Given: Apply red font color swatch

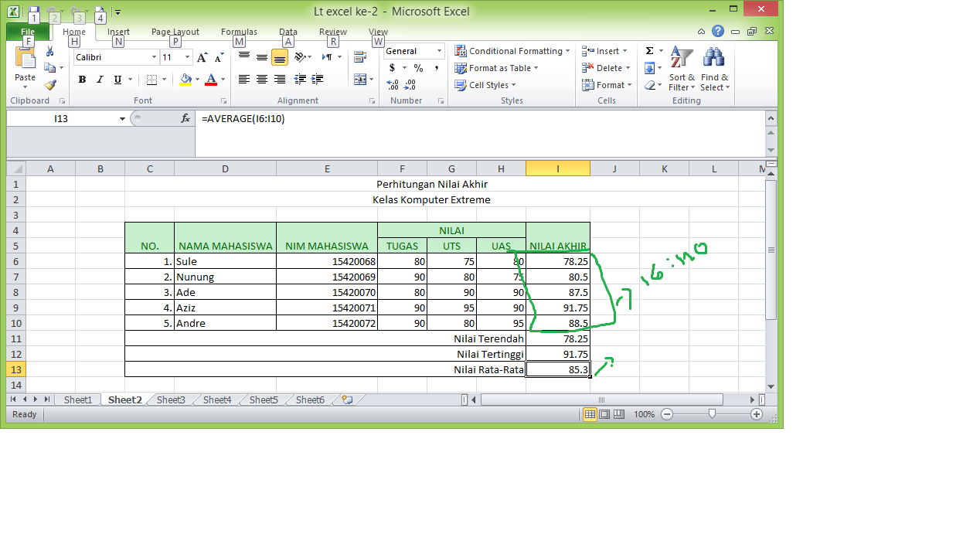Looking at the screenshot, I should [x=212, y=83].
